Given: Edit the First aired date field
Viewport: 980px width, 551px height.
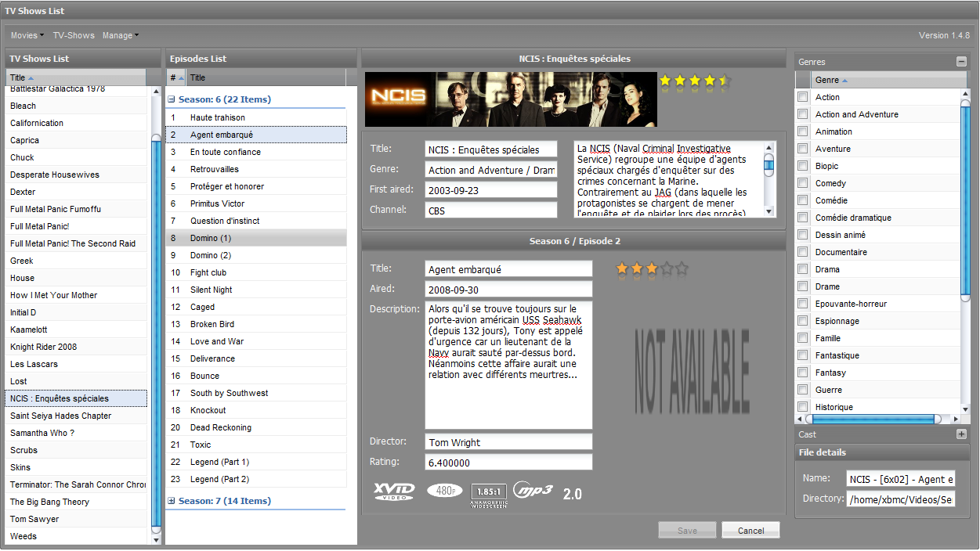Looking at the screenshot, I should (491, 189).
